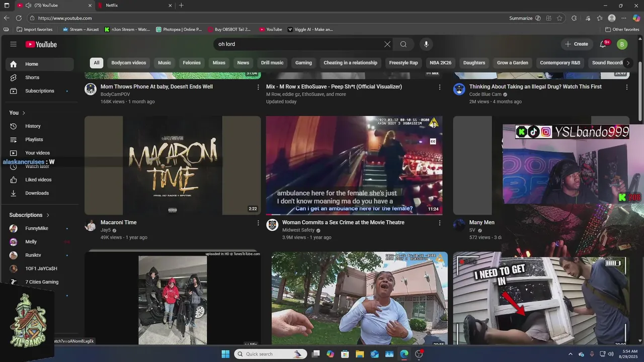The height and width of the screenshot is (362, 644).
Task: Select the Contemporary R&B chip
Action: [x=560, y=63]
